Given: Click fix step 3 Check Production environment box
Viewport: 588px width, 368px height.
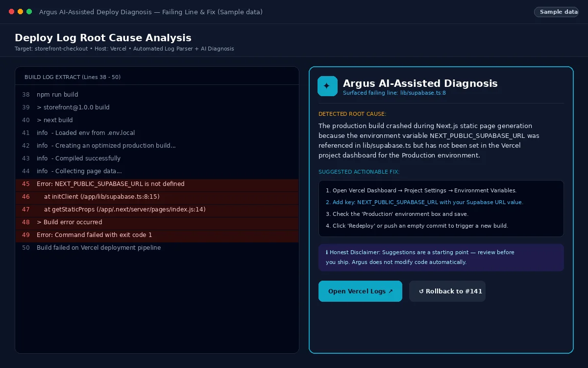Looking at the screenshot, I should click(397, 214).
